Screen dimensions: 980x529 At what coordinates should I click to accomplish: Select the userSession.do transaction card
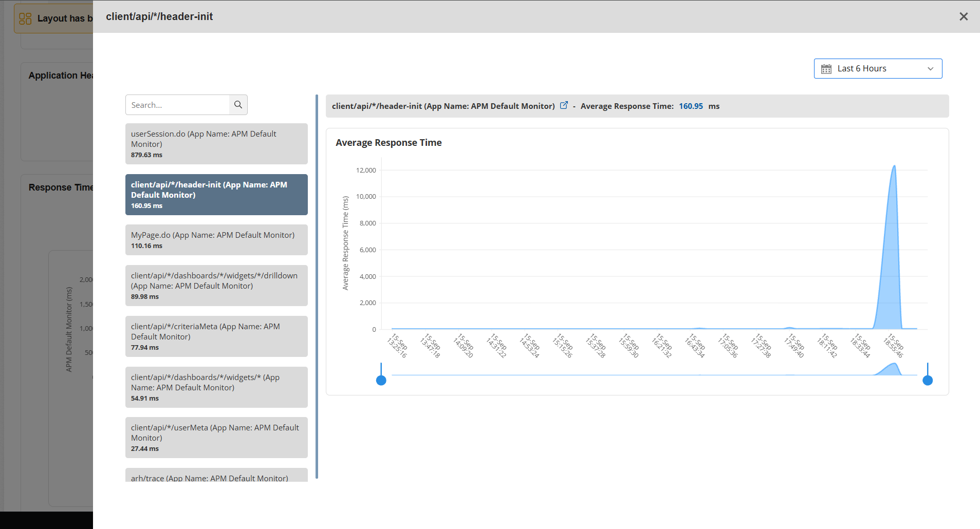coord(216,144)
